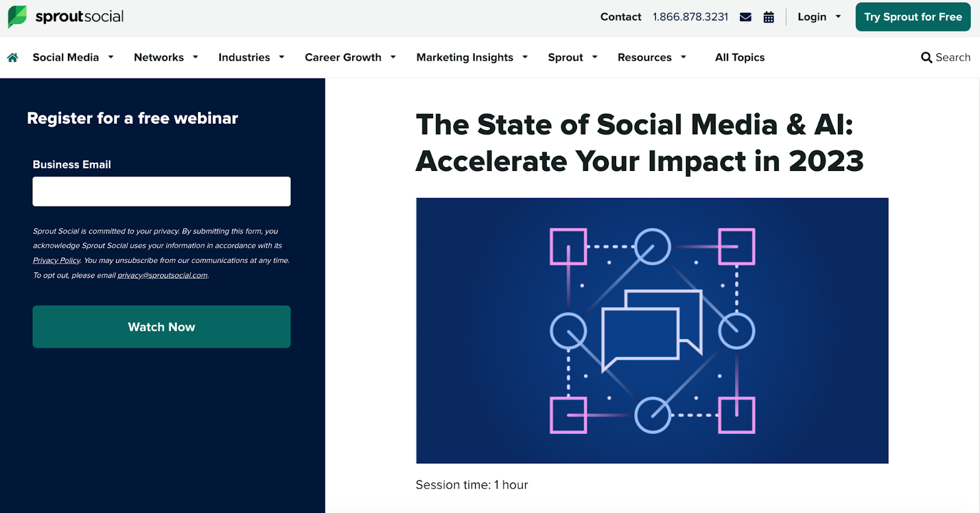Click the Contact link
980x513 pixels.
pos(620,17)
